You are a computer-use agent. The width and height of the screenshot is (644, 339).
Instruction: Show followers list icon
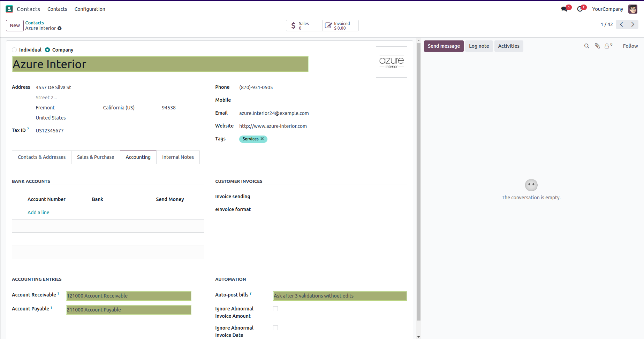coord(608,46)
